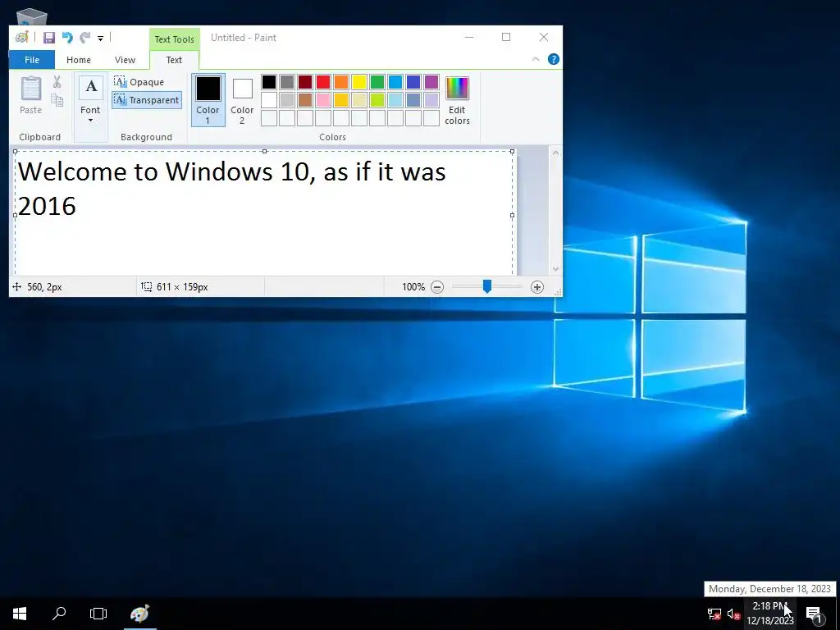Click the canvas scrollbar up arrow

point(555,153)
